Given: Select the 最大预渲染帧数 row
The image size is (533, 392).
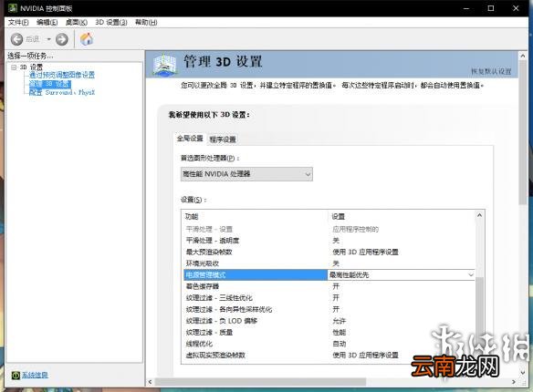Looking at the screenshot, I should [329, 253].
